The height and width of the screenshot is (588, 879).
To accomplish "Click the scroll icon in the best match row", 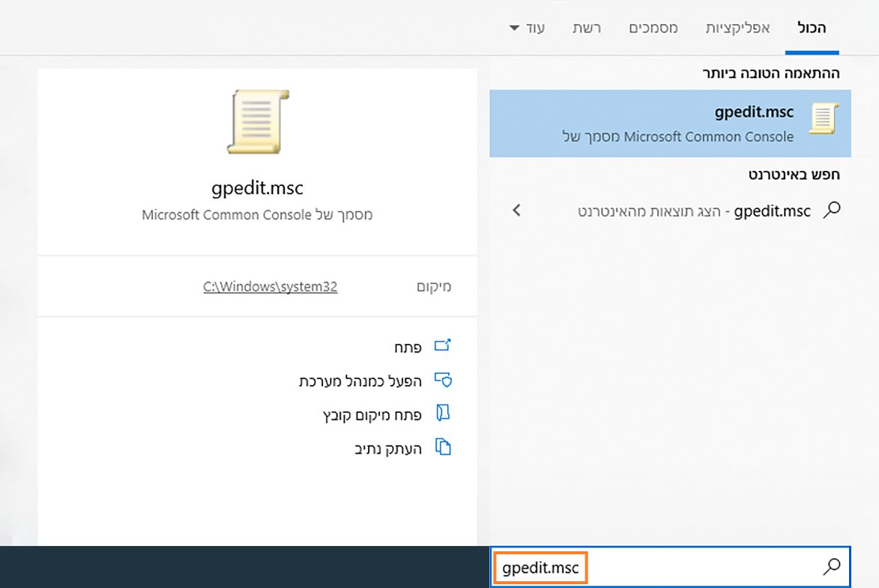I will 824,118.
